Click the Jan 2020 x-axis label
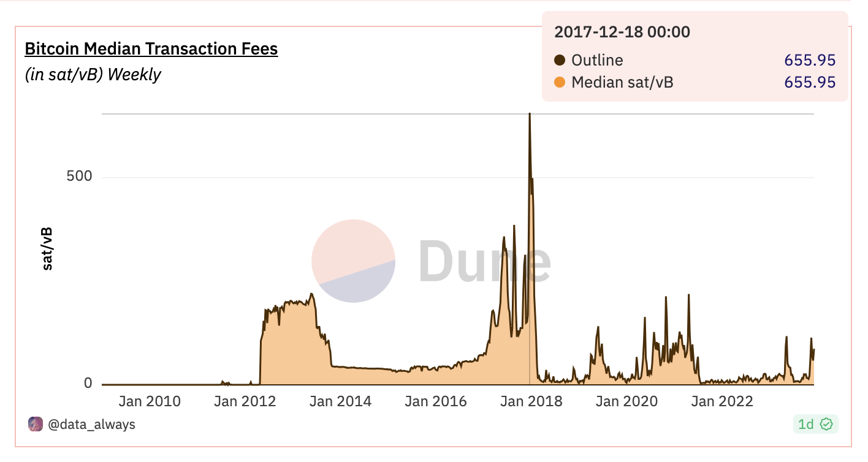Screen dimensions: 868x462 [x=626, y=402]
